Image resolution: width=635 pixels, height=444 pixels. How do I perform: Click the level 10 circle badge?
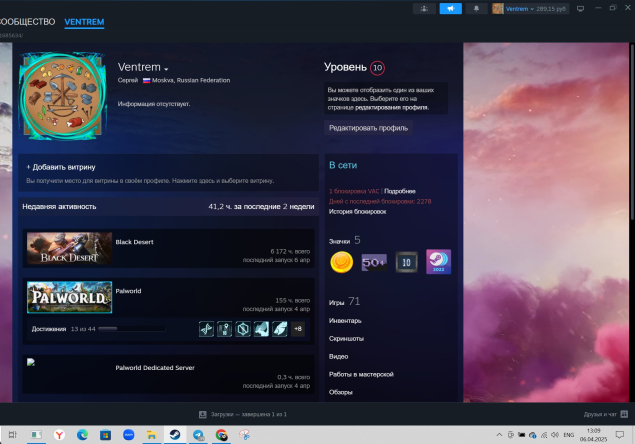(377, 68)
